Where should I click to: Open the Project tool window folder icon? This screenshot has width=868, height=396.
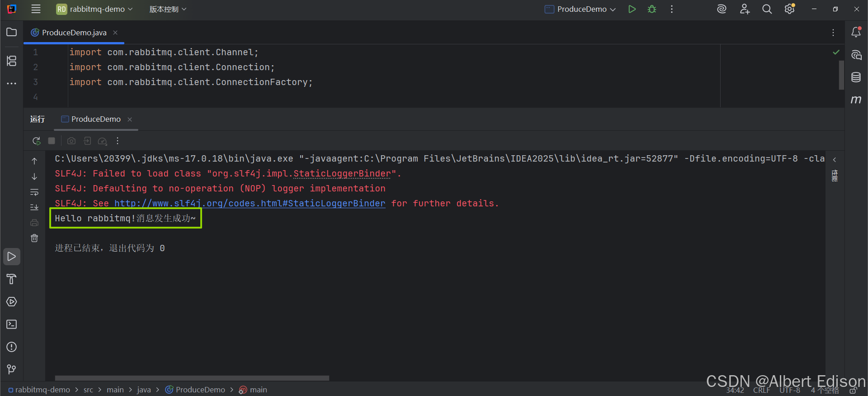click(x=12, y=32)
